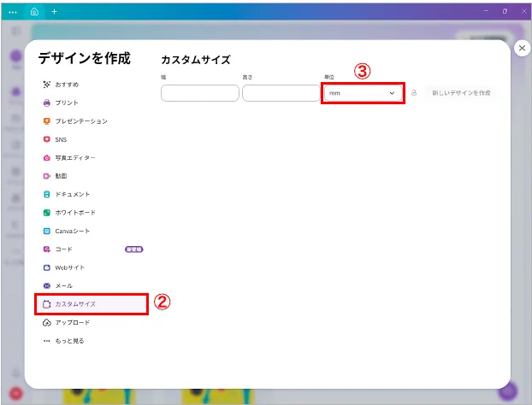Click the cloud upload icon
532x405 pixels.
pos(47,322)
